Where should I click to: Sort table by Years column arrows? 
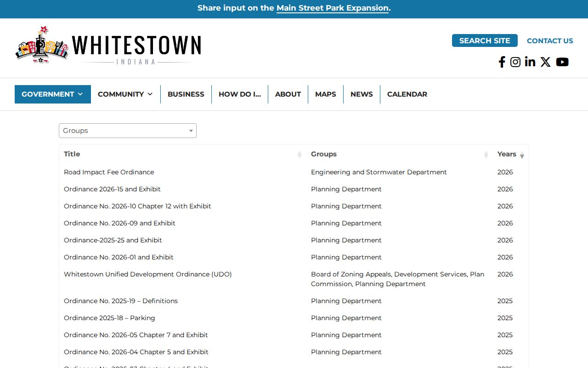tap(522, 155)
